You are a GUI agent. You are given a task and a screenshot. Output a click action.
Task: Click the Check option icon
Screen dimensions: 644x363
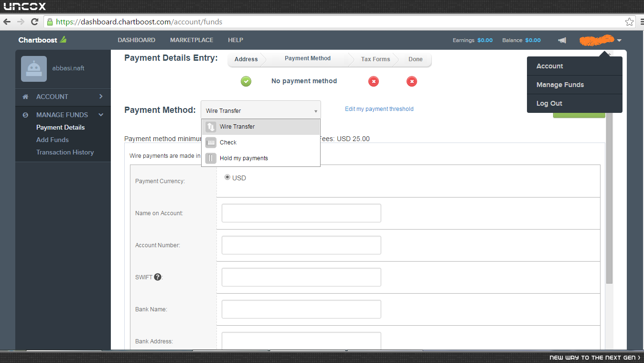point(211,143)
